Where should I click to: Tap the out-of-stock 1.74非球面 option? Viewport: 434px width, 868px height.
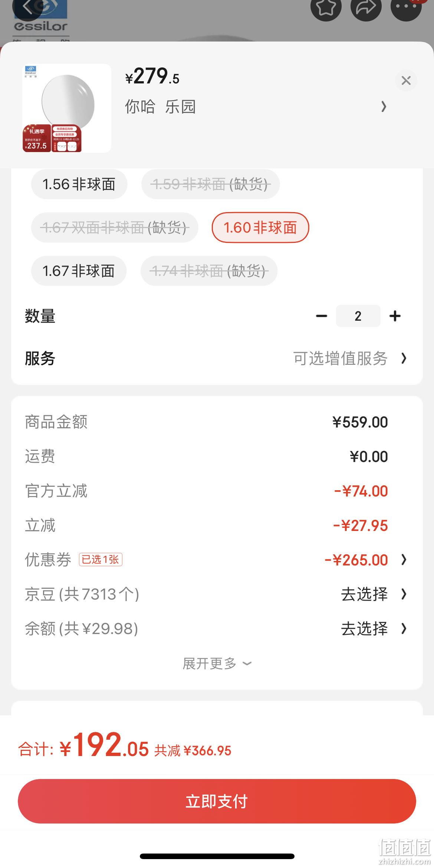coord(209,271)
